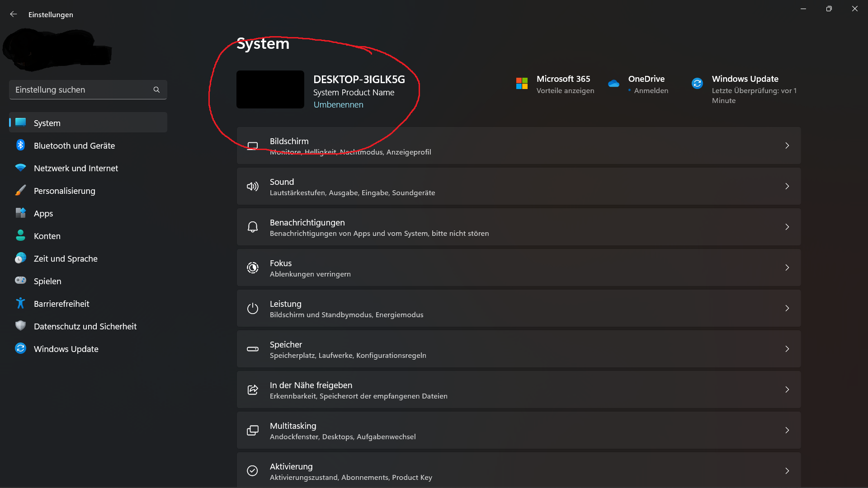
Task: Click the OneDrive cloud icon
Action: 613,84
